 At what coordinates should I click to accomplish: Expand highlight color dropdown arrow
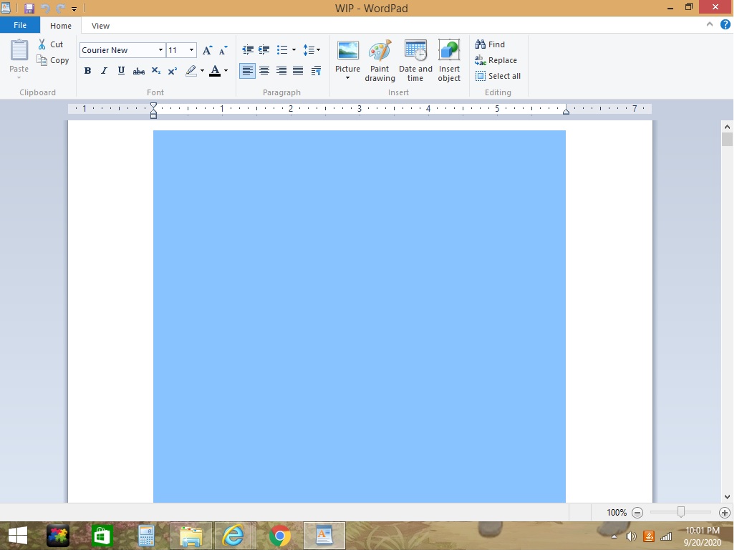[x=203, y=72]
